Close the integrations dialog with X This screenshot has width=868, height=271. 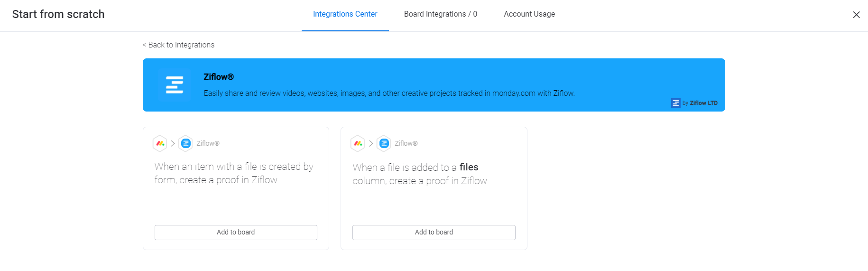[x=856, y=15]
